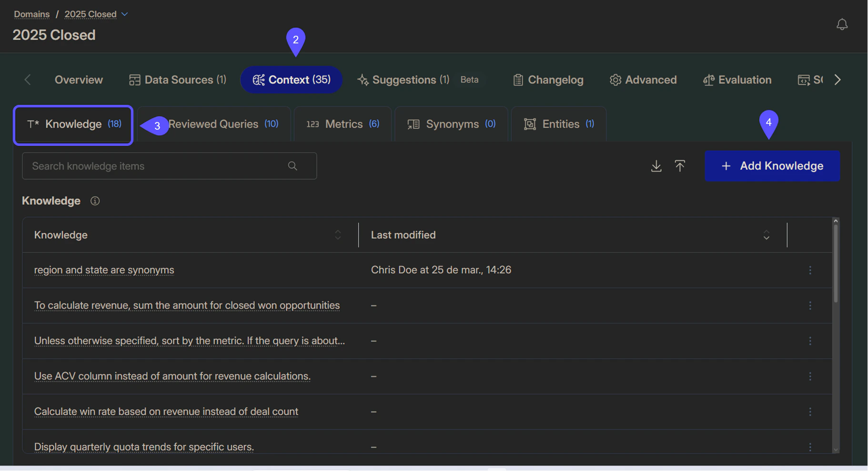Open row menu for 'Unless otherwise specified' item
This screenshot has width=868, height=471.
[810, 341]
